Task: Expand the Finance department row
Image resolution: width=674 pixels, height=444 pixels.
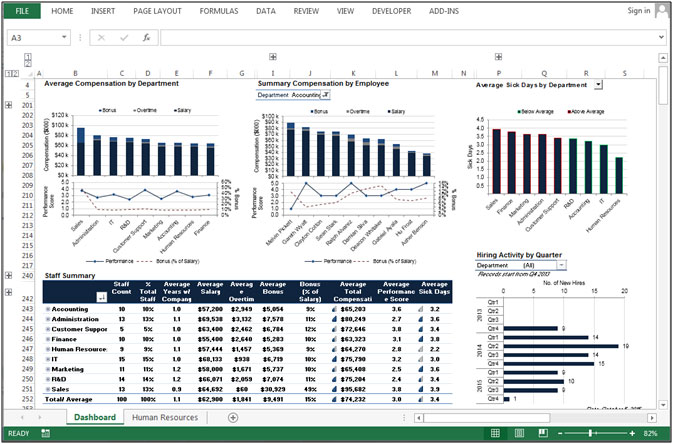Action: tap(48, 339)
